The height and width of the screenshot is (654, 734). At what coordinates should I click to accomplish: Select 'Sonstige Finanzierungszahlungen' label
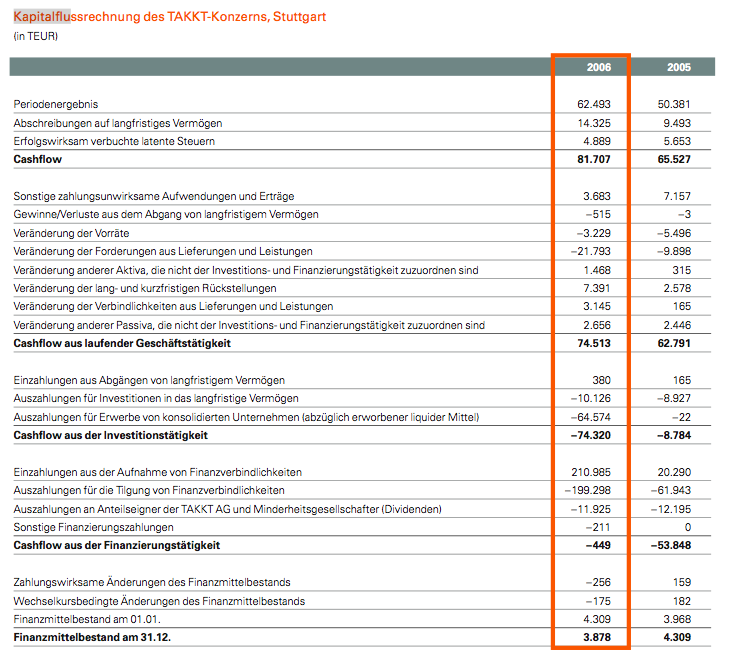93,528
